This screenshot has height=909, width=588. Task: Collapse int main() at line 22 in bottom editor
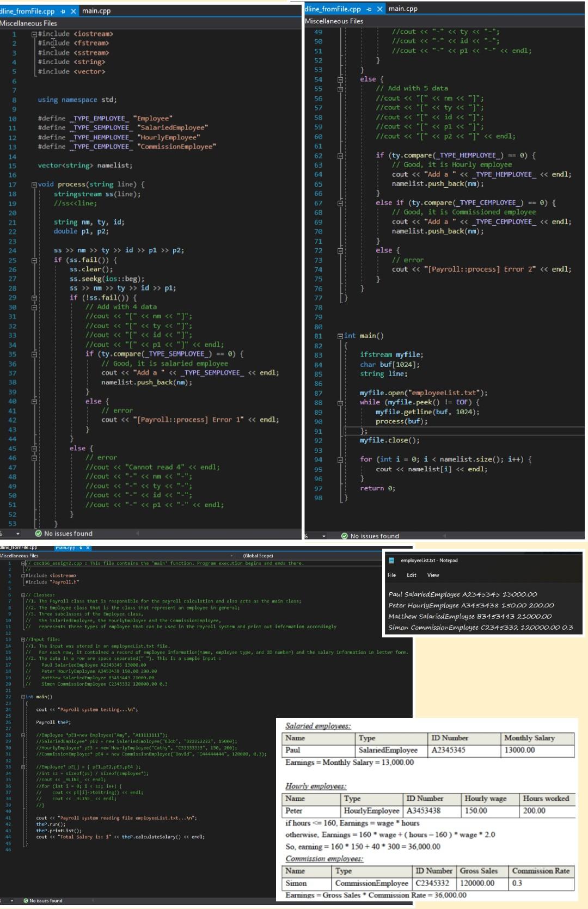(23, 697)
